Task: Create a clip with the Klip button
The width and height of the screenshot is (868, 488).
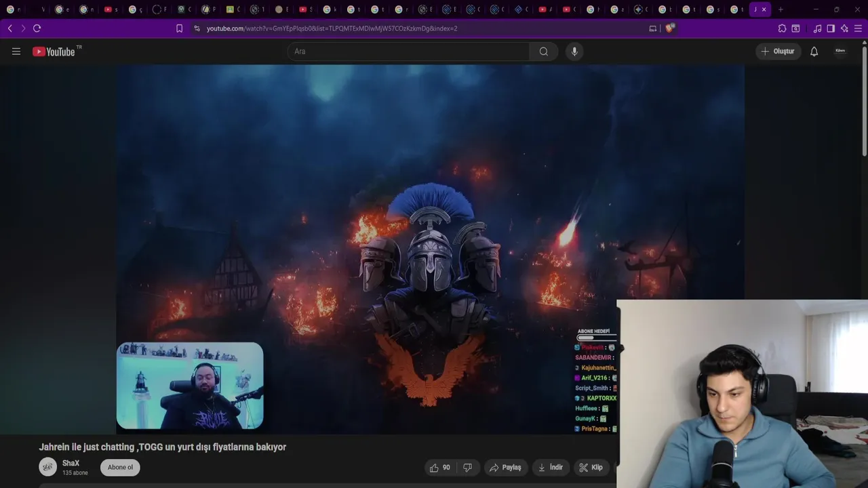Action: click(591, 468)
